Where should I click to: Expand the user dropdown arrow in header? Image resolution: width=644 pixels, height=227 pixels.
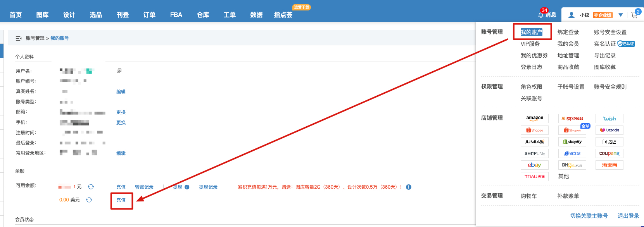pos(621,15)
